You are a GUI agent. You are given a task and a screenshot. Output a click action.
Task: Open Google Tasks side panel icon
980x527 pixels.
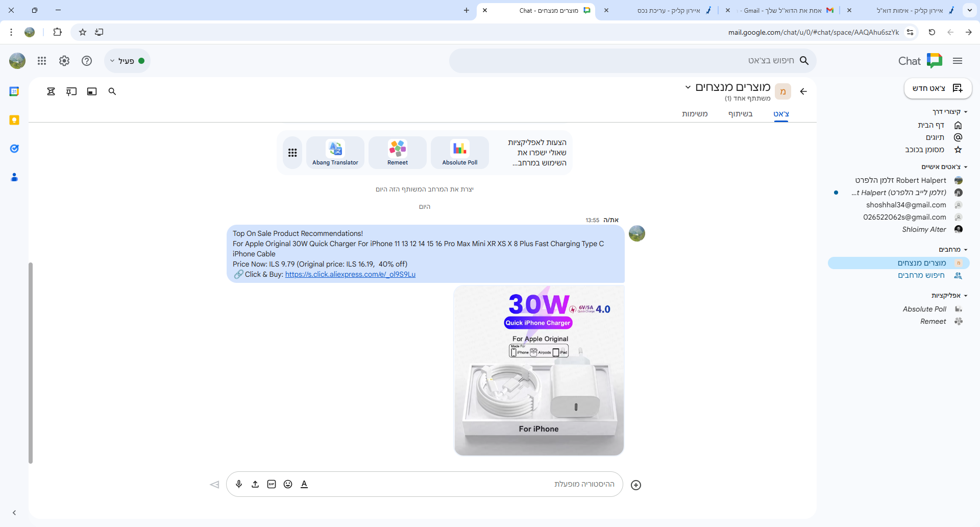(x=14, y=149)
